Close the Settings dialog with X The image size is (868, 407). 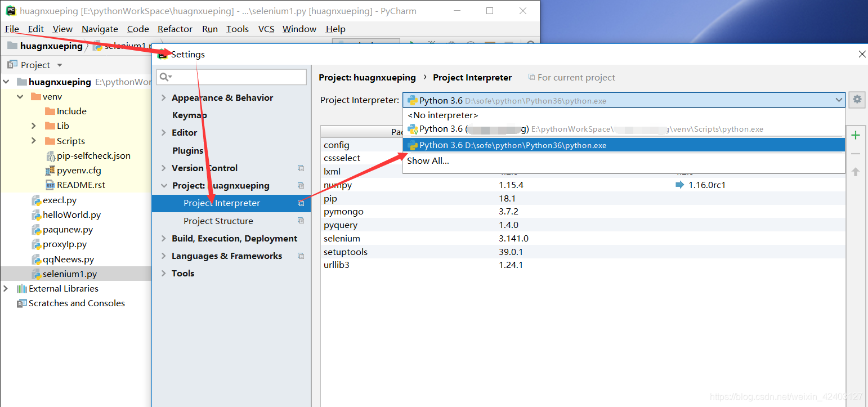pos(862,54)
